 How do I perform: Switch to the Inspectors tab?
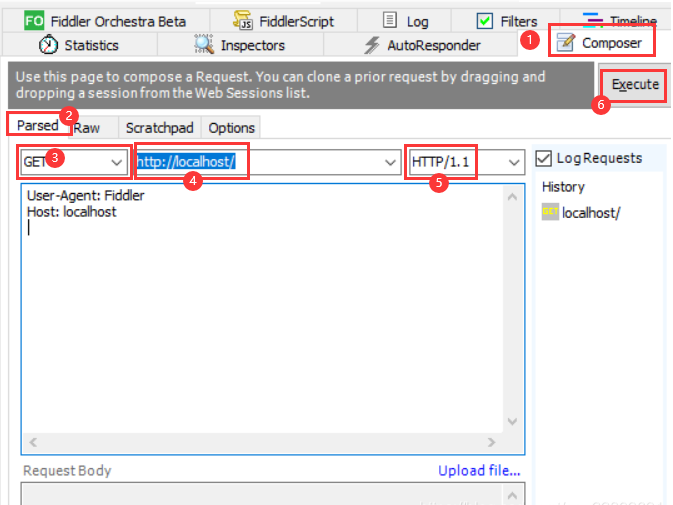(240, 45)
